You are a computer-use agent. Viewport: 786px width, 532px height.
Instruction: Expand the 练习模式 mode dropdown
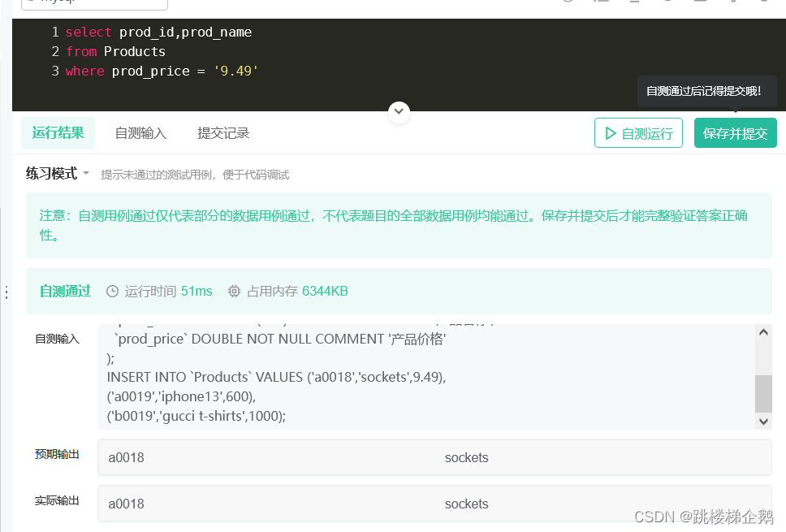[57, 174]
